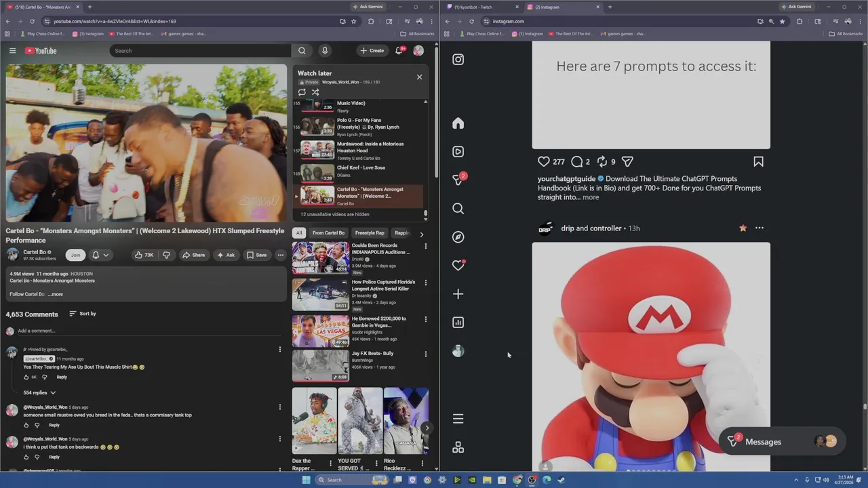868x488 pixels.
Task: Start voice search with the microphone icon
Action: [325, 51]
